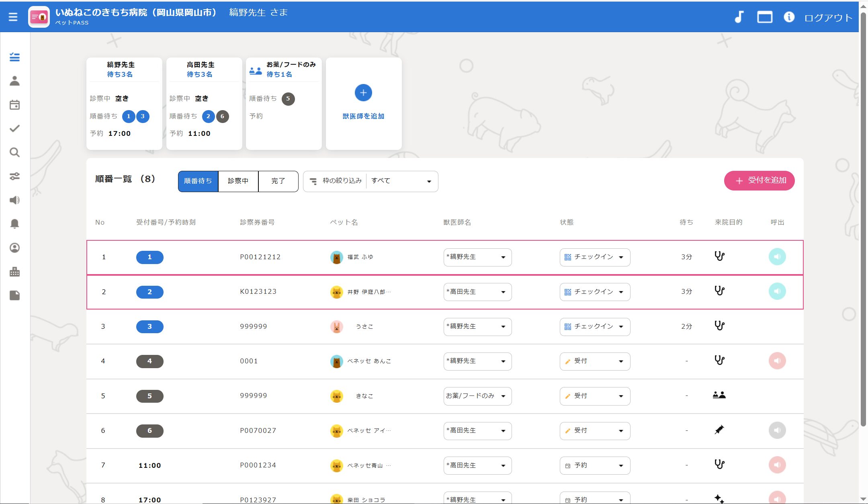This screenshot has height=504, width=868.
Task: Click the search magnifier in sidebar
Action: click(14, 152)
